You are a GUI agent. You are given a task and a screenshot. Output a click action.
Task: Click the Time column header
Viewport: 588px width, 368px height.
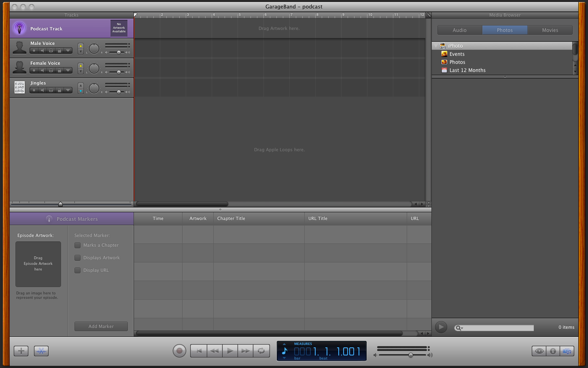point(158,218)
